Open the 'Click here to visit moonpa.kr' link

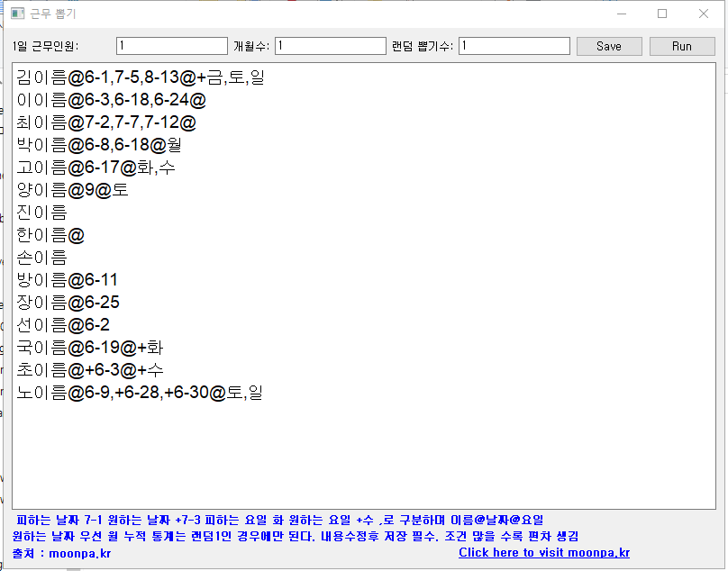pyautogui.click(x=544, y=552)
